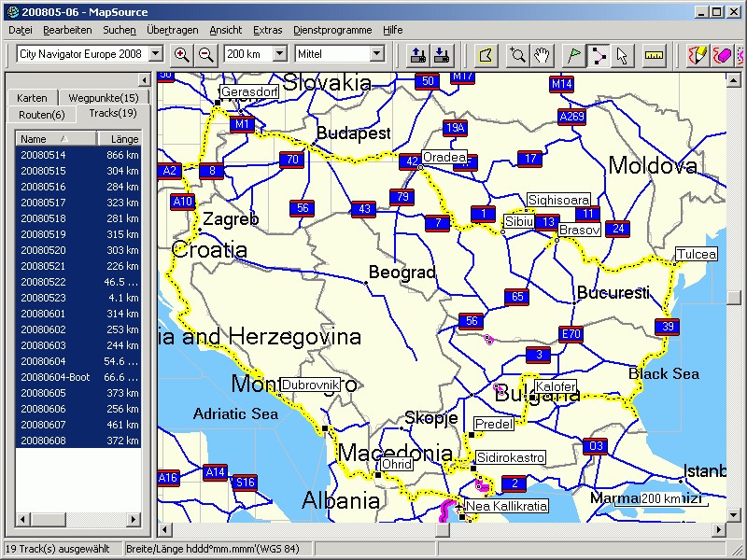Image resolution: width=747 pixels, height=560 pixels.
Task: Select the waypoint flag tool
Action: point(574,55)
